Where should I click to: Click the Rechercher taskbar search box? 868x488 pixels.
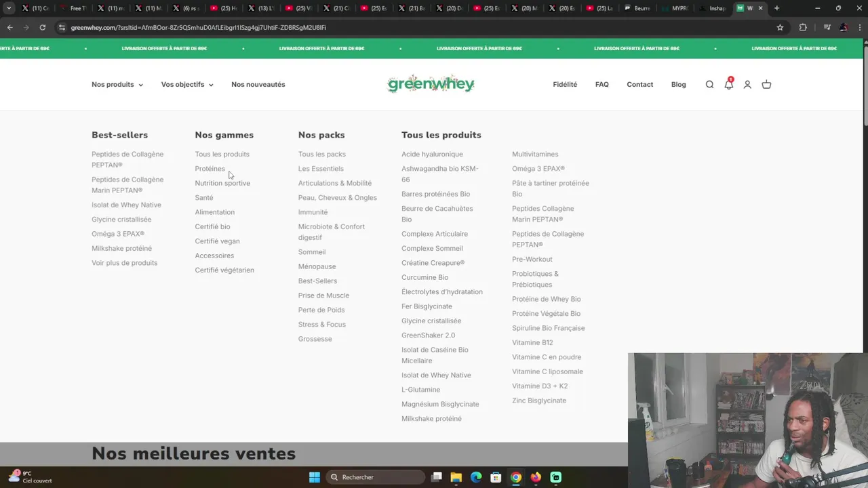pos(375,477)
